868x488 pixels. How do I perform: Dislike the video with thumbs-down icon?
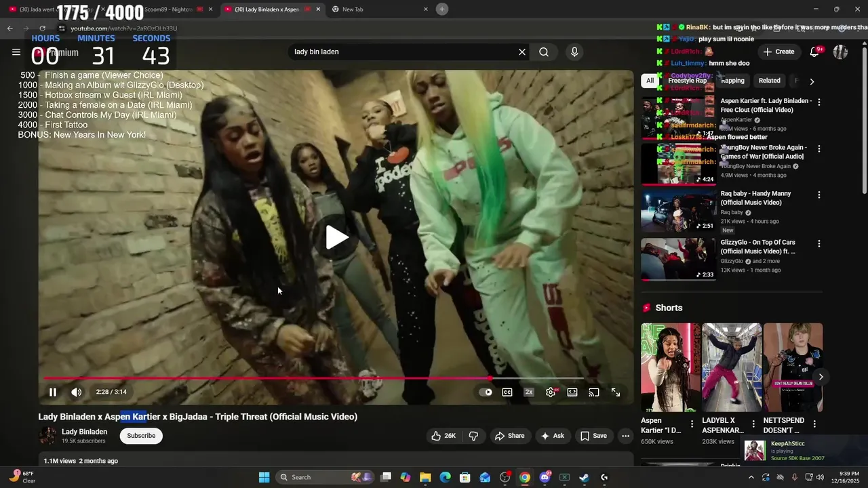pyautogui.click(x=473, y=436)
